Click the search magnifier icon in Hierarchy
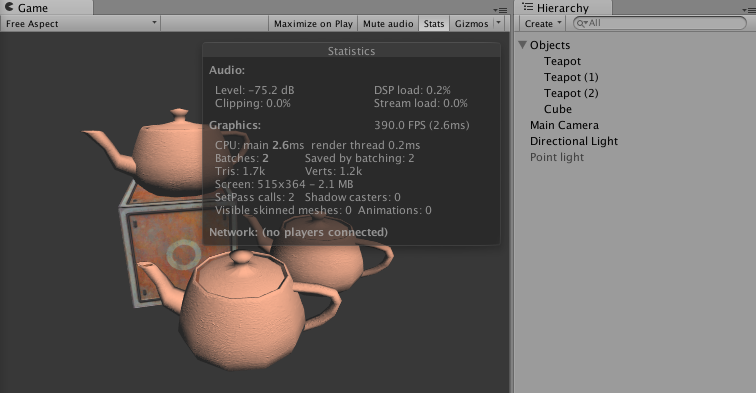 (x=581, y=23)
